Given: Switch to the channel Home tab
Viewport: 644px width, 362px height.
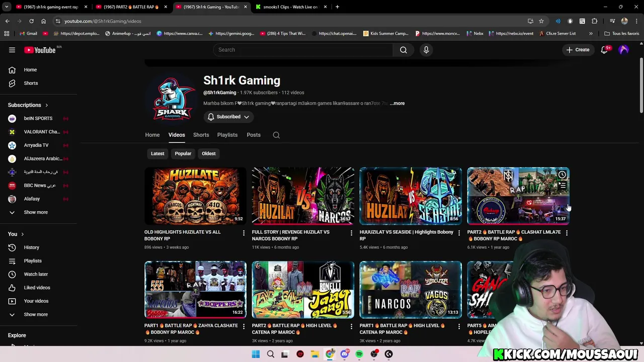Looking at the screenshot, I should point(152,135).
